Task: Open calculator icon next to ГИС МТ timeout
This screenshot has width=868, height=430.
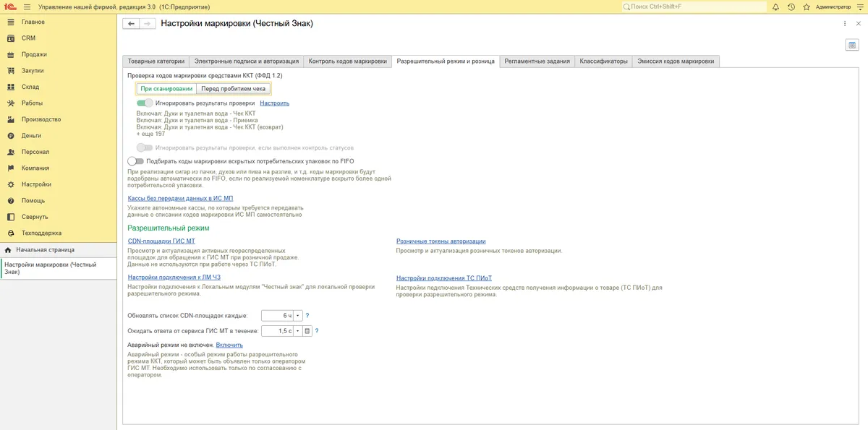Action: point(307,331)
